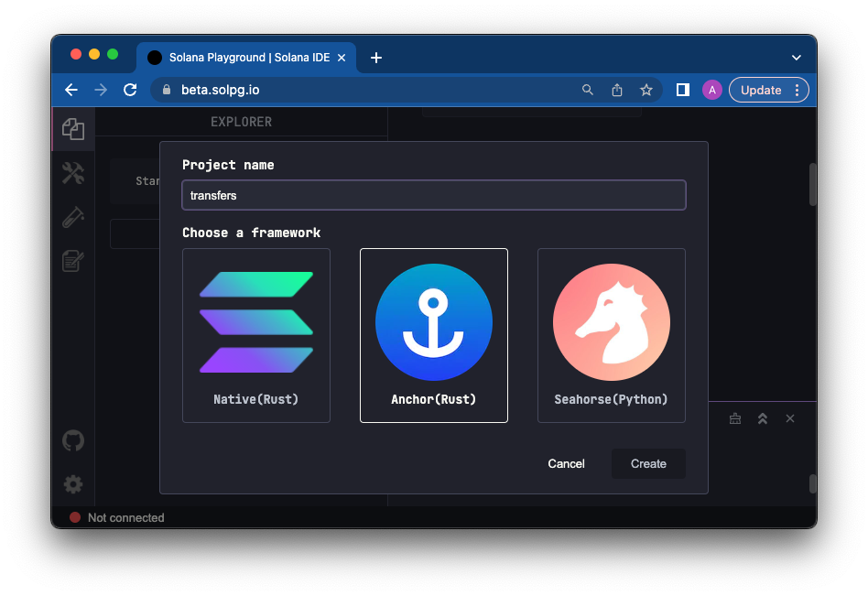Screen dimensions: 868x596
Task: Open Chrome's three-dot Update menu
Action: (797, 90)
